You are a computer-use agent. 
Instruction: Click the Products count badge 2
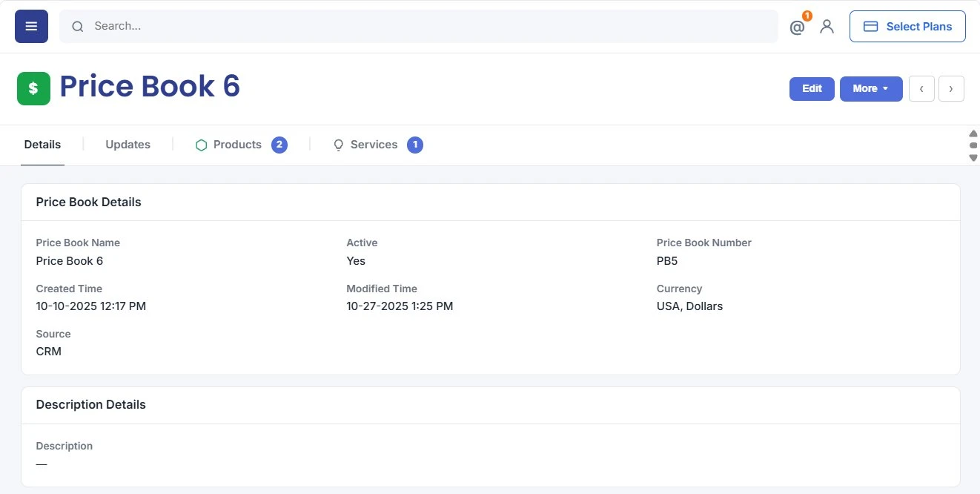pos(279,145)
